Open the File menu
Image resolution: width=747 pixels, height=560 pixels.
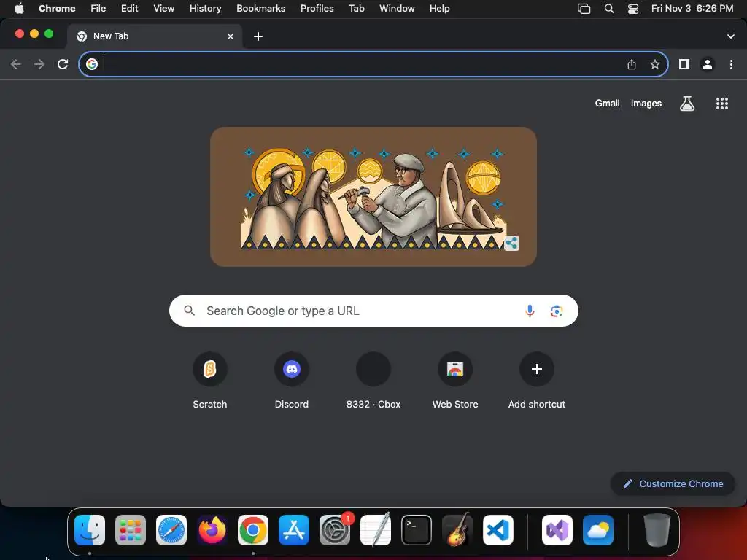pos(98,9)
